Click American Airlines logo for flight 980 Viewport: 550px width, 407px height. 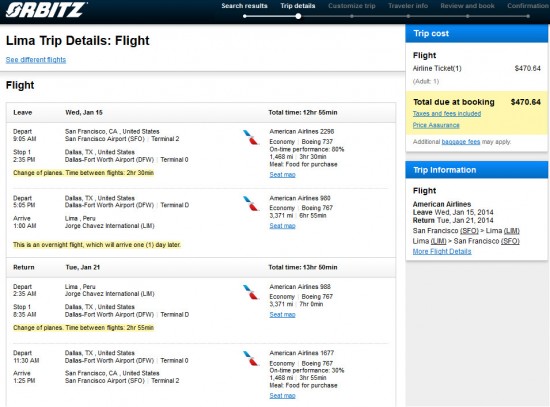[x=251, y=204]
